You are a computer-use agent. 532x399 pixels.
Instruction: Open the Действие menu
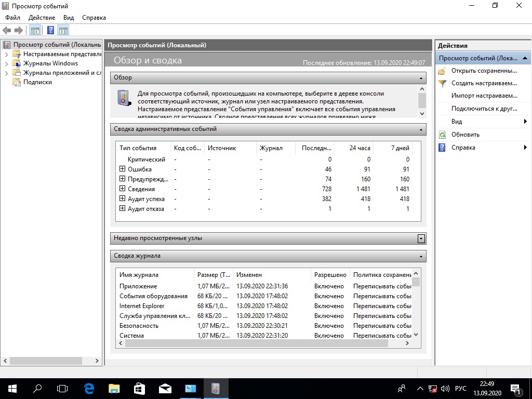(42, 18)
